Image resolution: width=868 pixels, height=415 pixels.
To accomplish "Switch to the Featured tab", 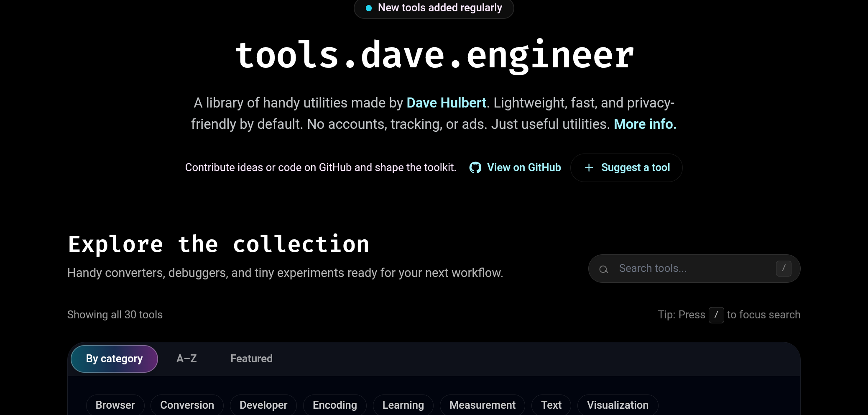I will coord(251,359).
